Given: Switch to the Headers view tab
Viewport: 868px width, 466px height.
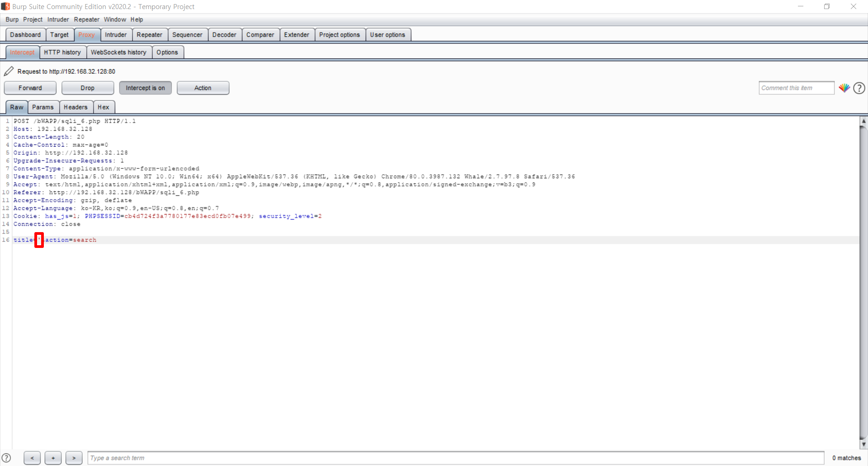Looking at the screenshot, I should pyautogui.click(x=75, y=107).
